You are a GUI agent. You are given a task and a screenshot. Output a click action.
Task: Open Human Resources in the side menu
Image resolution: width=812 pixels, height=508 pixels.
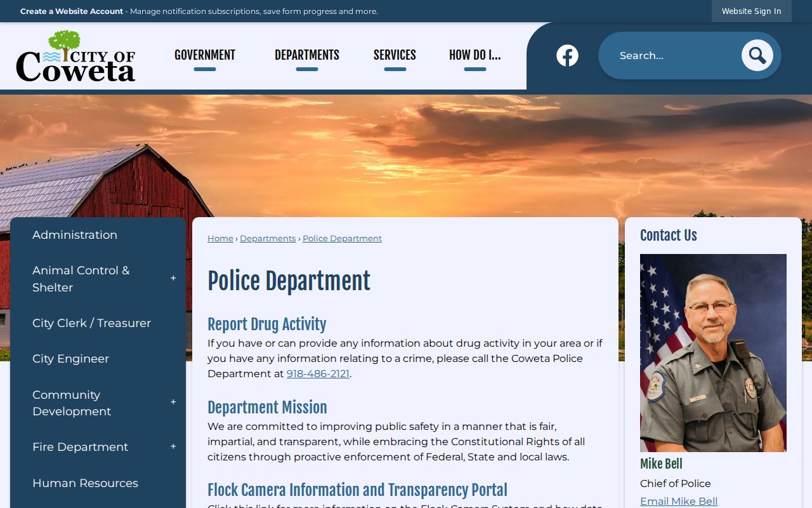(85, 483)
